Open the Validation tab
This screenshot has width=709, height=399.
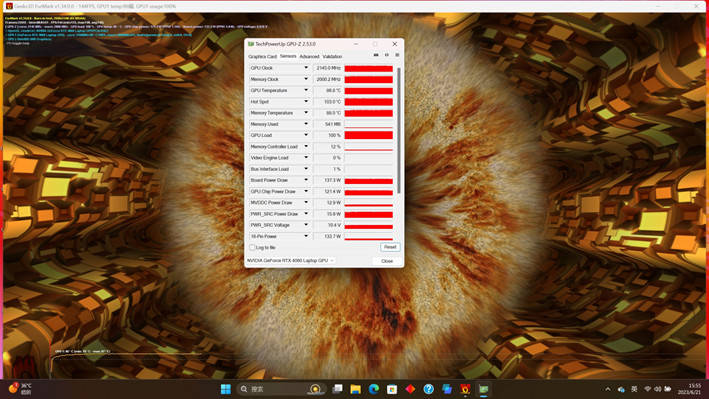click(332, 57)
